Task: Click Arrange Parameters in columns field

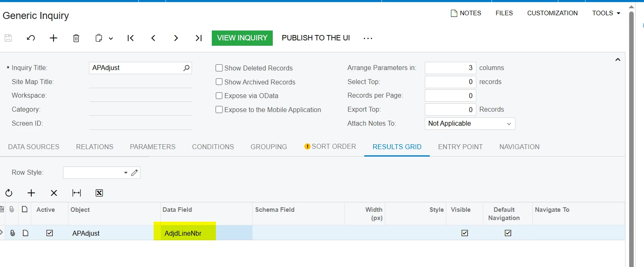Action: [x=450, y=68]
